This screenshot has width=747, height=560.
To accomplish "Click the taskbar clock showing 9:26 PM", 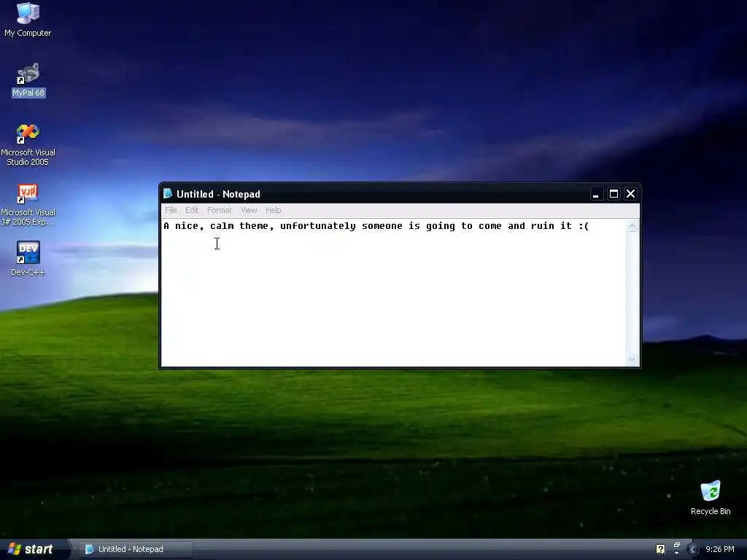I will [x=719, y=549].
